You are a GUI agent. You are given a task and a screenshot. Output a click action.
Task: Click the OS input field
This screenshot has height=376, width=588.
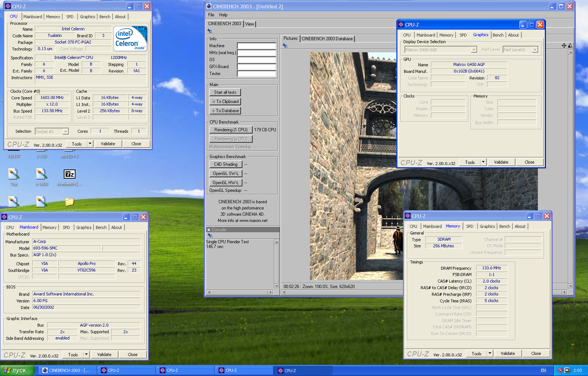pos(256,60)
